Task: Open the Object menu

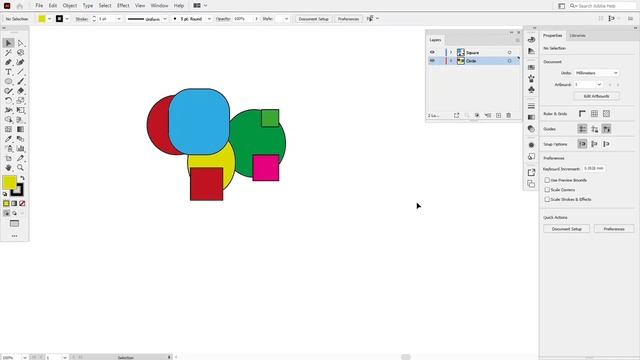Action: tap(70, 6)
